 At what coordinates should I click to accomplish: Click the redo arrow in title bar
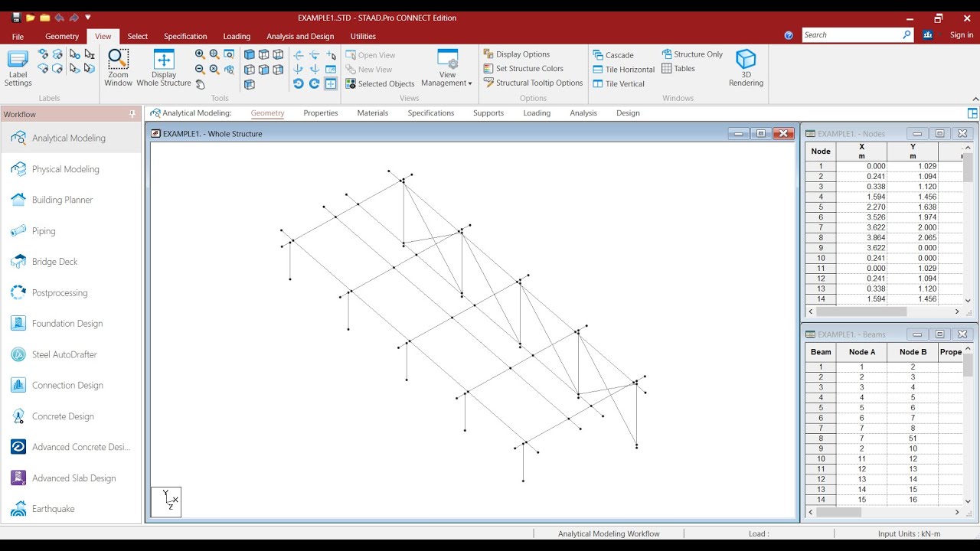[x=74, y=18]
